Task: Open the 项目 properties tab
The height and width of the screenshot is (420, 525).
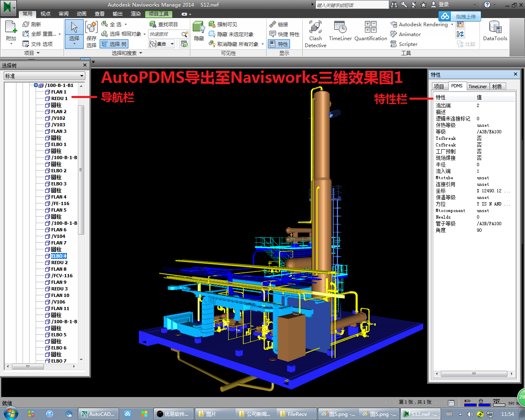Action: (439, 87)
